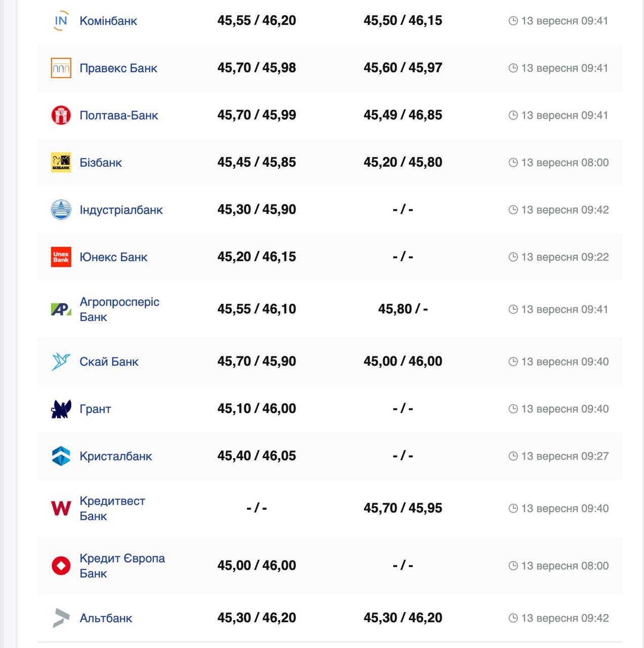Image resolution: width=644 pixels, height=648 pixels.
Task: Open the Комінбанк bank link
Action: click(x=108, y=21)
